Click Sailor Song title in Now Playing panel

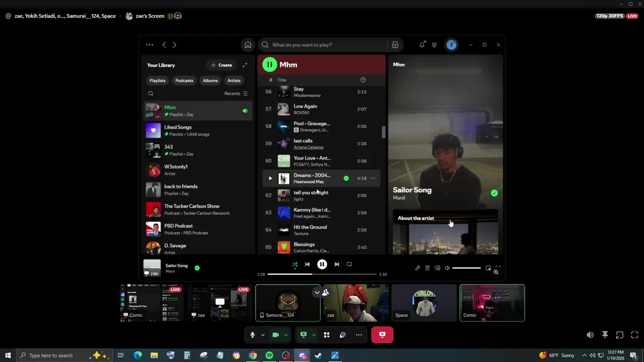[x=412, y=190]
